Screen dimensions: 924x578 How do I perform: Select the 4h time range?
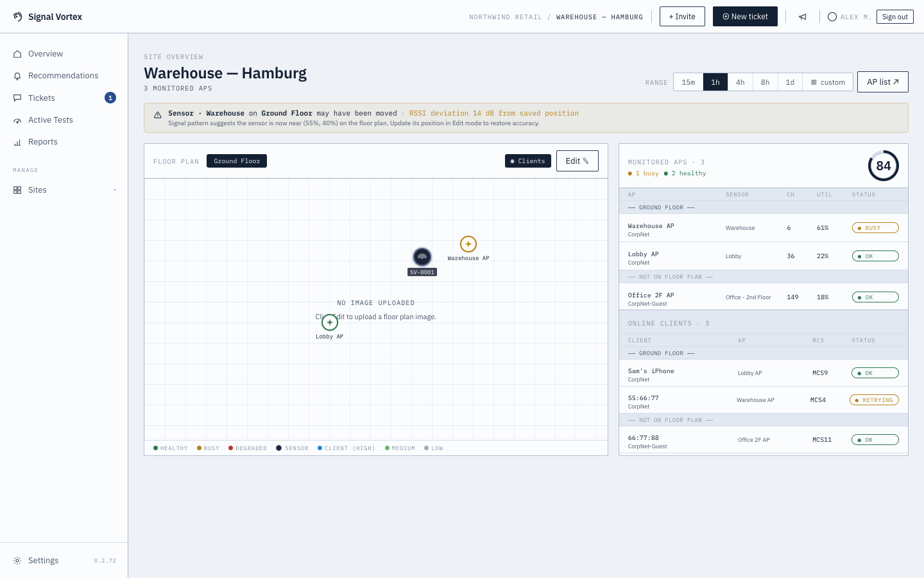tap(740, 82)
